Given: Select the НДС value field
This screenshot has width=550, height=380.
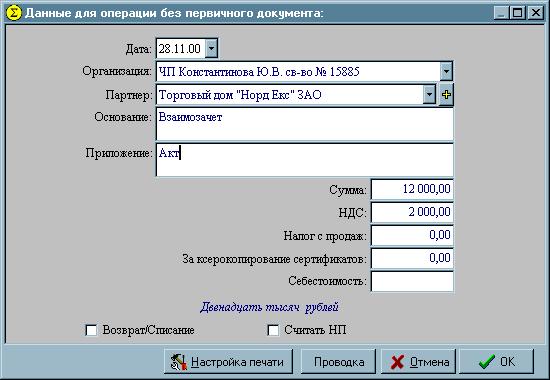Looking at the screenshot, I should coord(412,212).
